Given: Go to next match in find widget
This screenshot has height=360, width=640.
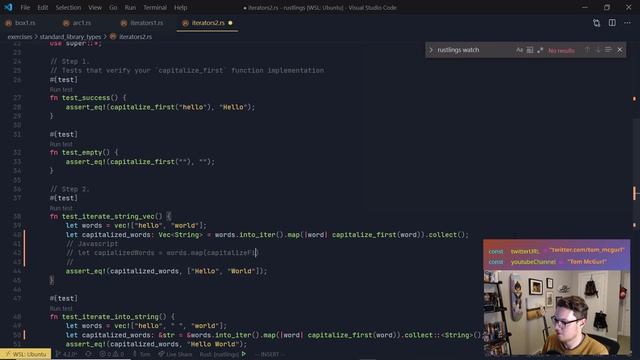Looking at the screenshot, I should [x=598, y=50].
